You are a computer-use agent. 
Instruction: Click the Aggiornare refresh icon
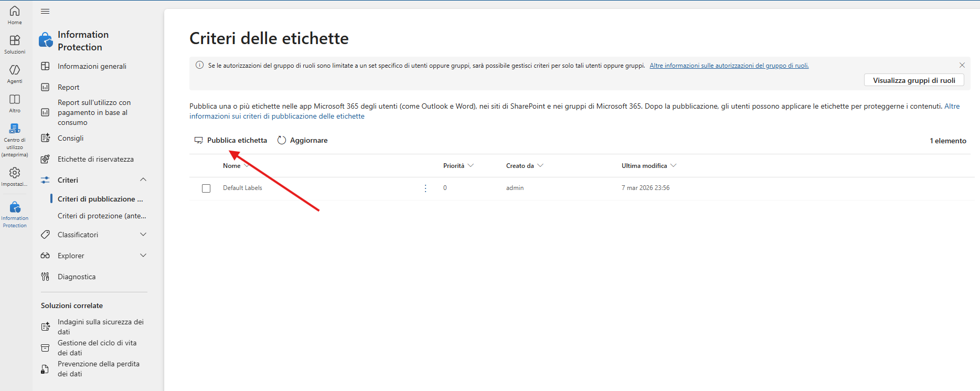click(x=282, y=140)
